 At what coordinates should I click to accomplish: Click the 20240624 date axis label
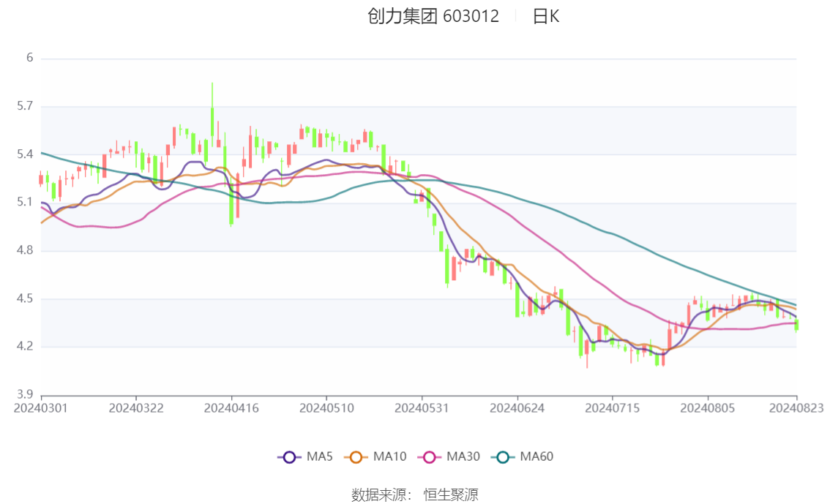point(517,408)
